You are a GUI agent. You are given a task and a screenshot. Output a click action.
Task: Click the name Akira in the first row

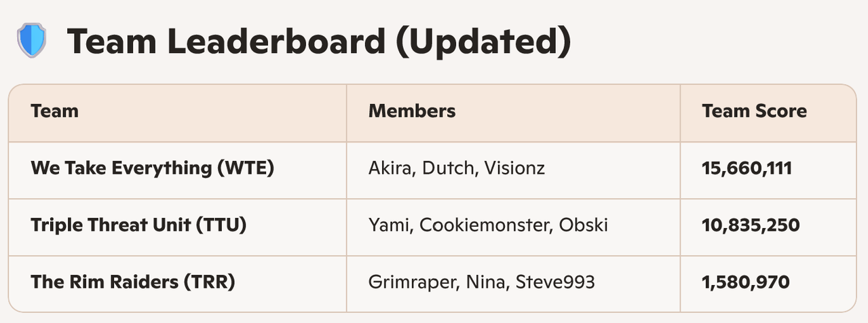pos(390,168)
